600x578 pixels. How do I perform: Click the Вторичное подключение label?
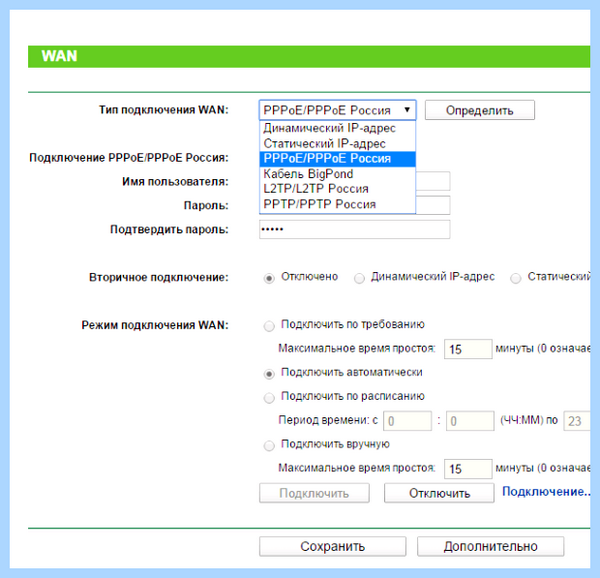pyautogui.click(x=159, y=277)
